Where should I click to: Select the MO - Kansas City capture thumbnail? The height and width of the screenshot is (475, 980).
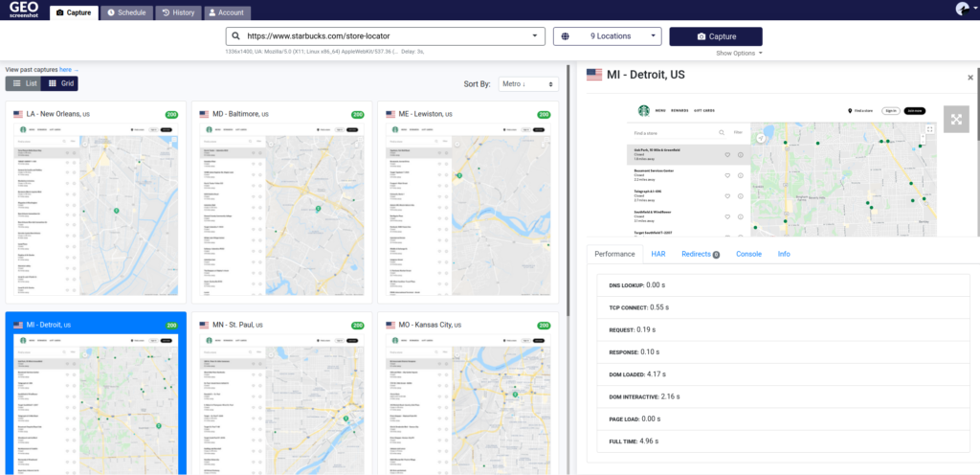[x=468, y=404]
